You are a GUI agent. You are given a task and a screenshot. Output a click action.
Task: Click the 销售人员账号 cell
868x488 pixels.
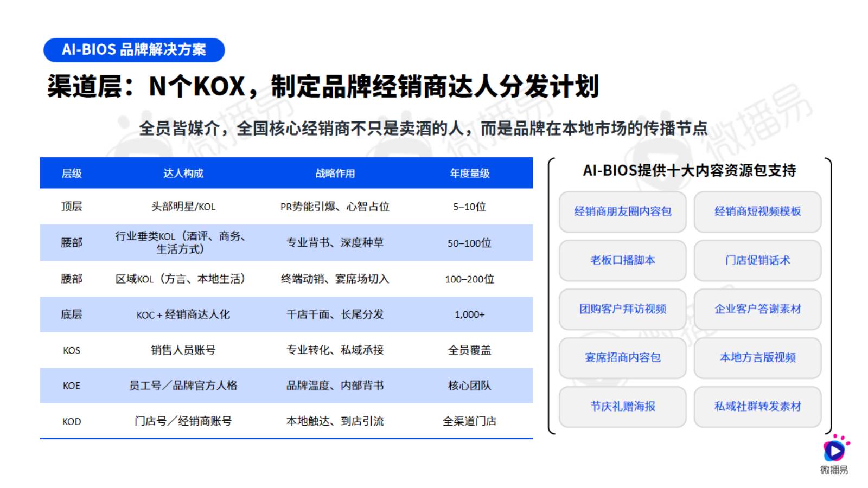pos(183,350)
